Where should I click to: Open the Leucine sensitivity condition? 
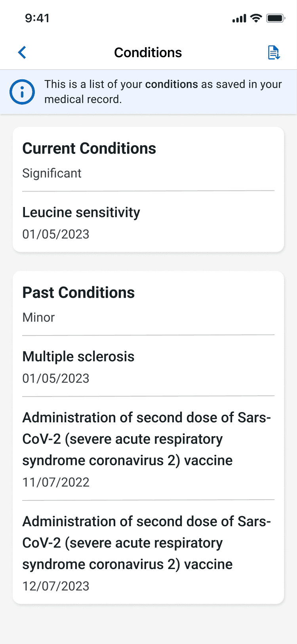click(x=81, y=213)
